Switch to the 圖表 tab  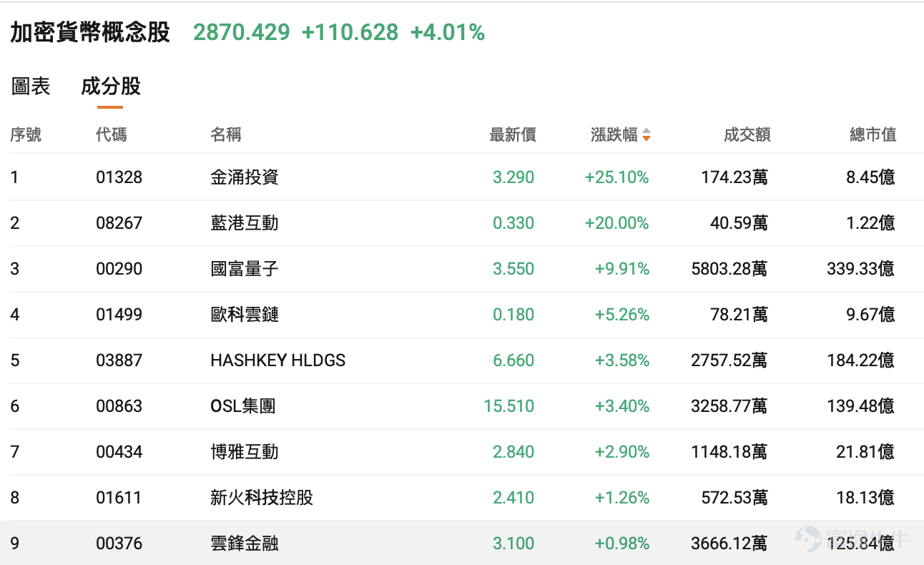tap(31, 87)
